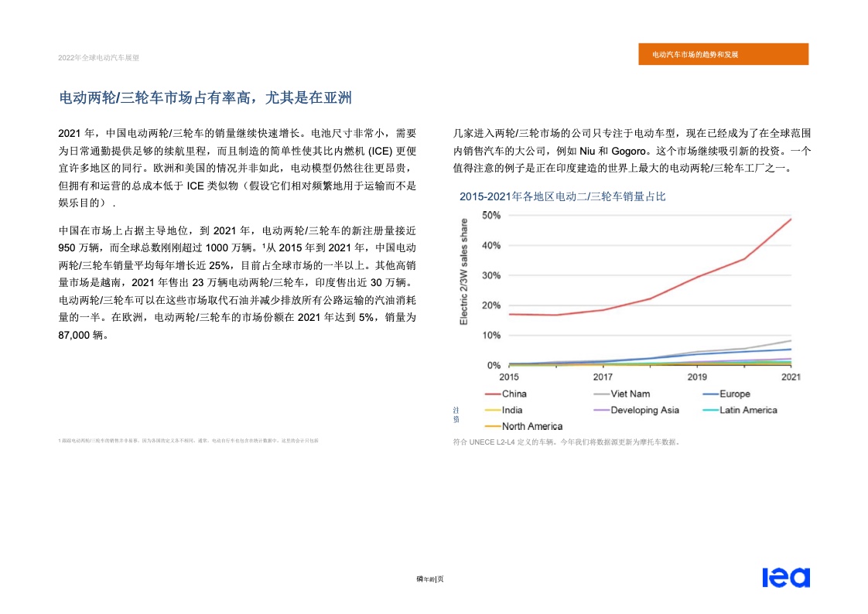The height and width of the screenshot is (614, 868).
Task: Click the 2019 label on the x-axis
Action: click(697, 377)
